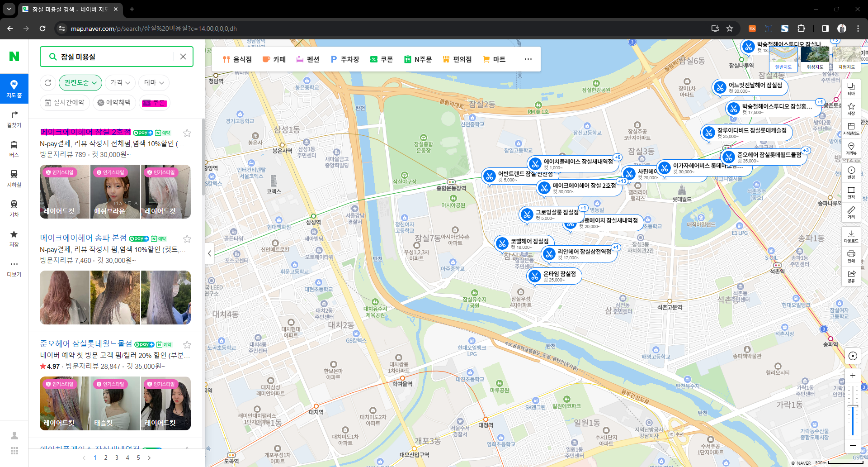Open the 준오헤어 잠실롯데월드몰점 listing

tap(86, 344)
